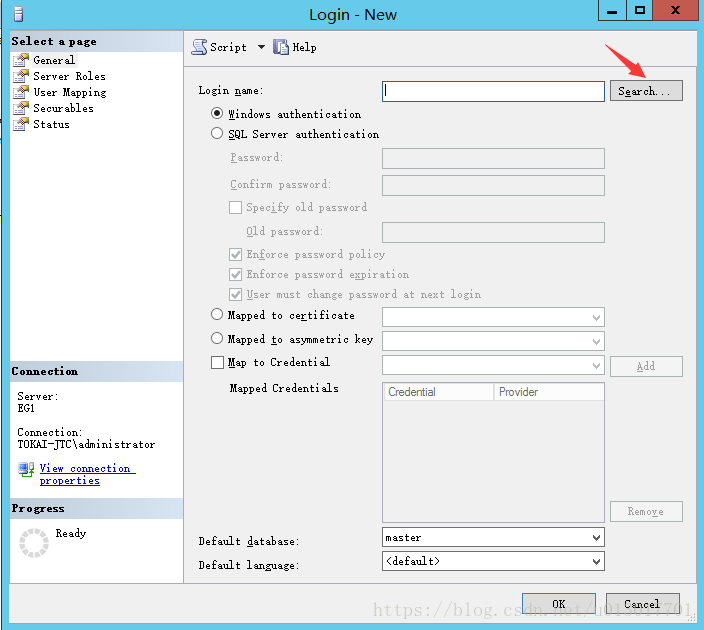Click the Password input field
The height and width of the screenshot is (630, 704).
(x=493, y=159)
